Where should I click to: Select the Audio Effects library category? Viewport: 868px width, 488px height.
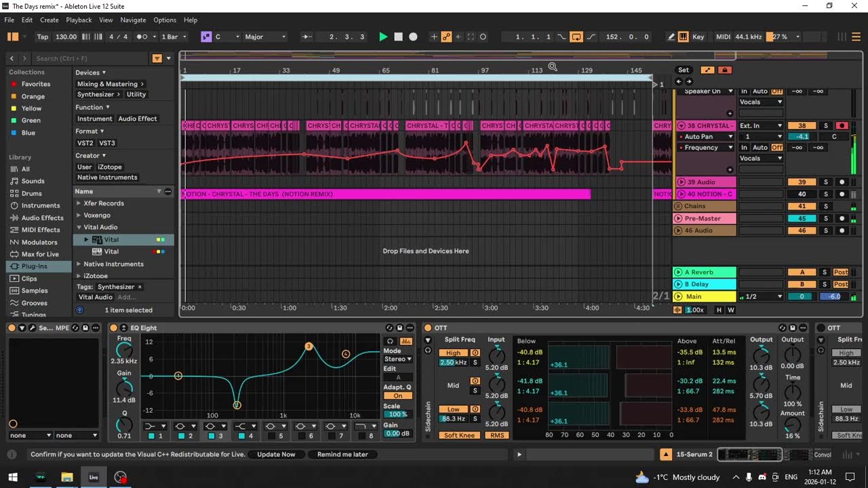43,218
